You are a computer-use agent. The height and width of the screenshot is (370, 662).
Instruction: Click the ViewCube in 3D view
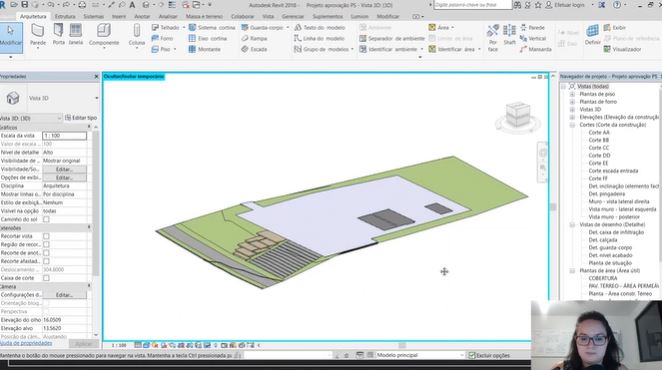click(518, 115)
